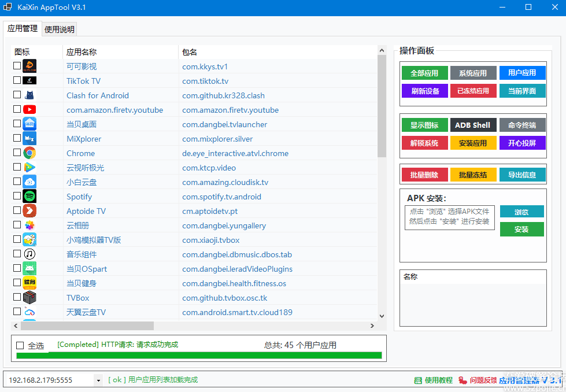The image size is (566, 392).
Task: Open the 问题反馈 link
Action: click(478, 380)
